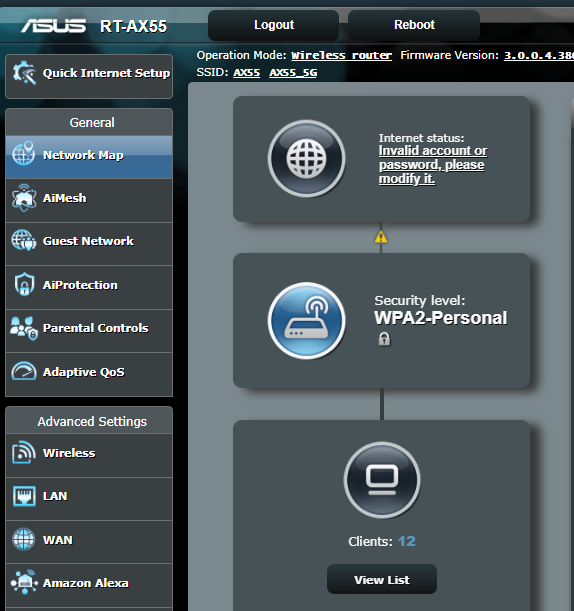Click the Adaptive QoS gauge icon
This screenshot has height=611, width=574.
(24, 371)
